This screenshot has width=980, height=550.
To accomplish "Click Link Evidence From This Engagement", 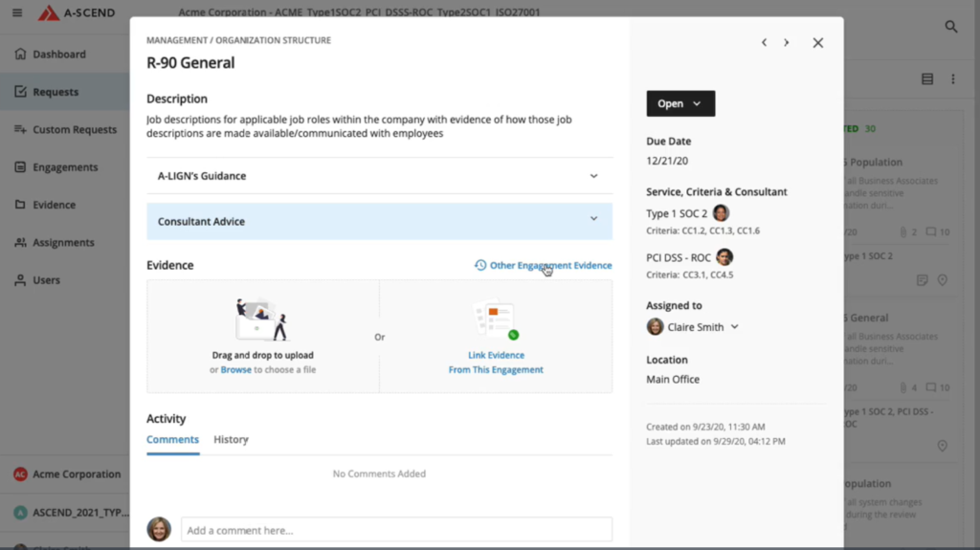I will pyautogui.click(x=496, y=362).
